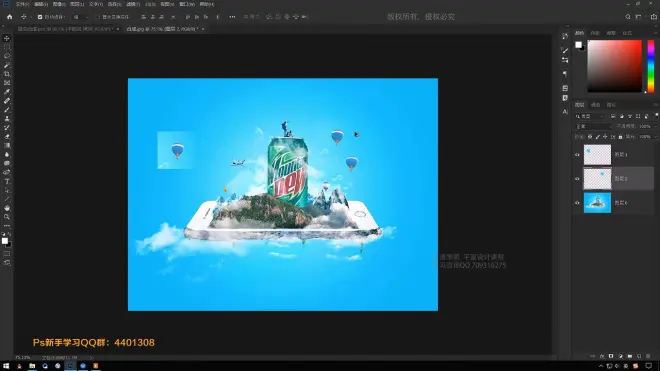Click the layer style fx button
The width and height of the screenshot is (660, 371).
coord(601,356)
